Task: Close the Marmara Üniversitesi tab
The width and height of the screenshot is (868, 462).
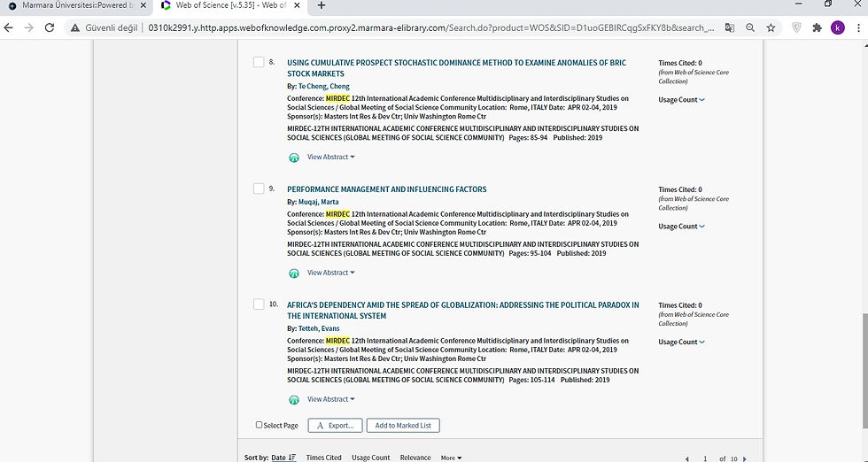Action: pyautogui.click(x=143, y=5)
